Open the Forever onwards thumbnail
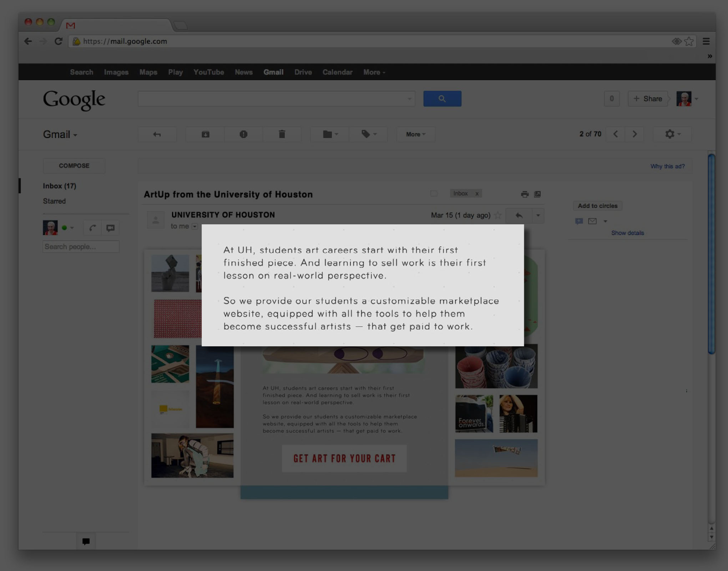 (474, 413)
